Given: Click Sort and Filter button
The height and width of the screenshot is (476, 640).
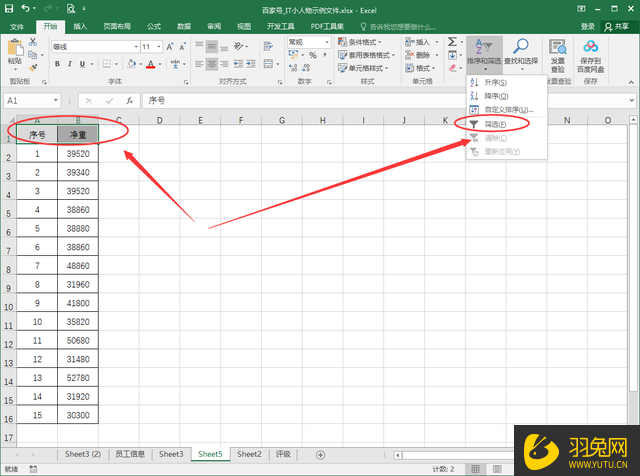Looking at the screenshot, I should coord(484,54).
